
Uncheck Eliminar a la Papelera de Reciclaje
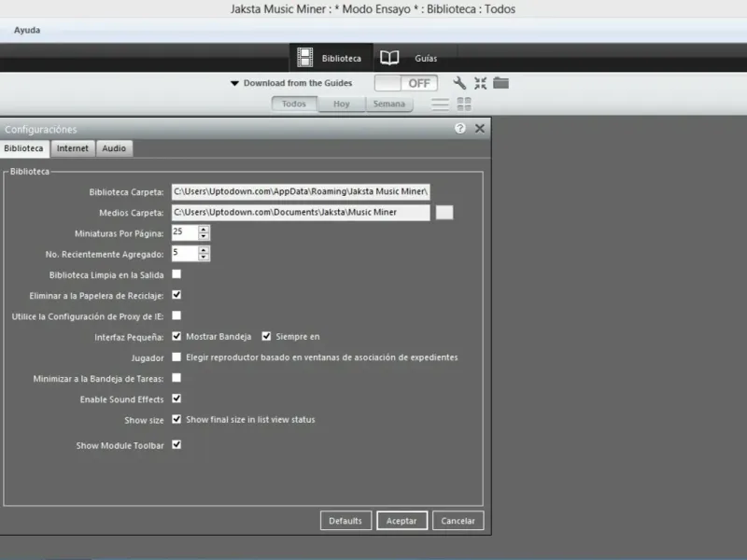click(176, 295)
